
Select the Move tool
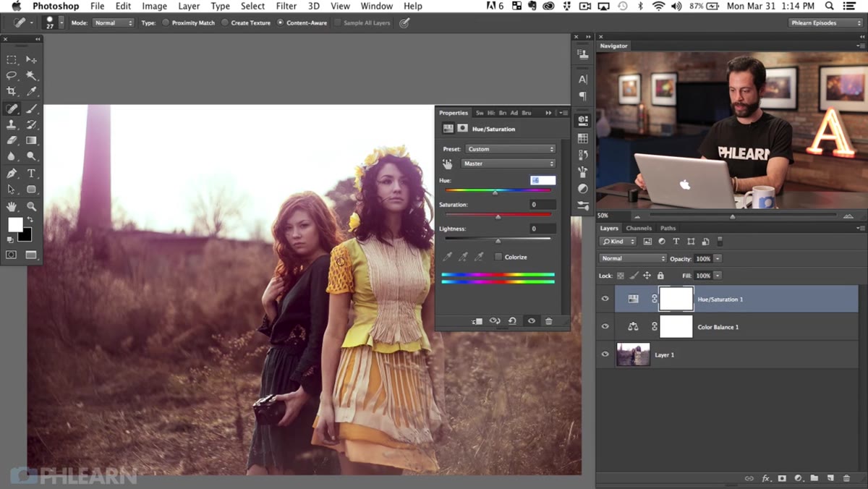[31, 60]
